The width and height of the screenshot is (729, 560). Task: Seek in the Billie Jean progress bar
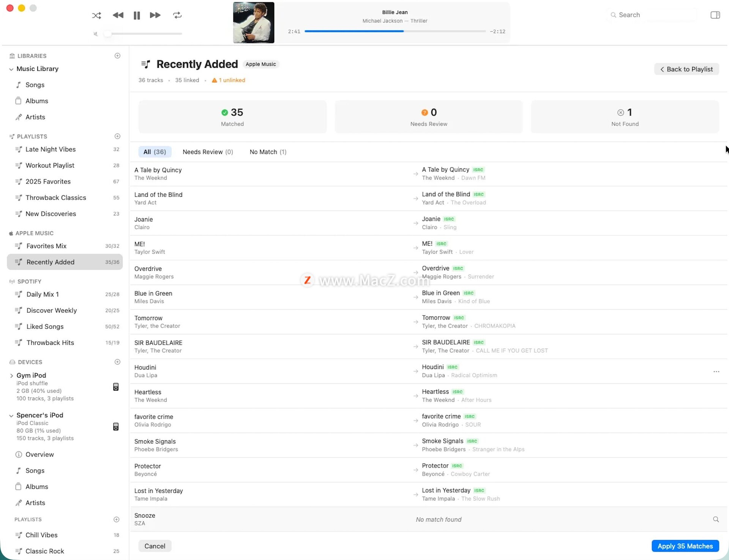coord(395,31)
